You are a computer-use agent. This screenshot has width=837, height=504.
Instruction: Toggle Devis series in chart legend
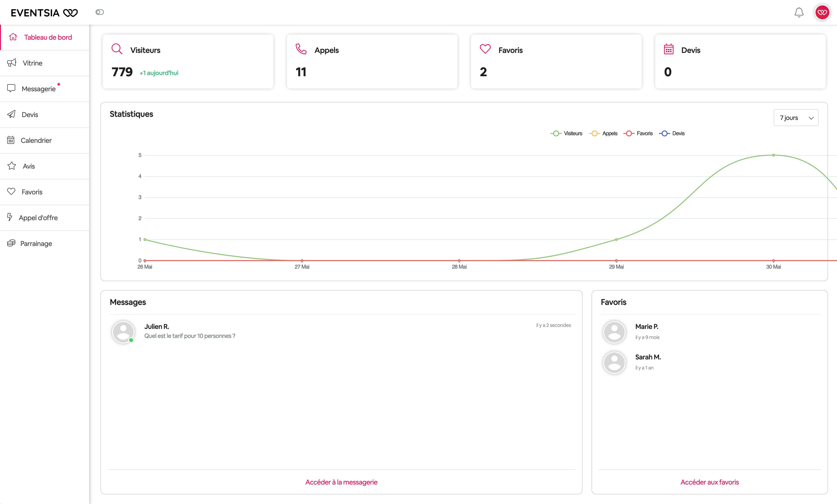[x=672, y=133]
